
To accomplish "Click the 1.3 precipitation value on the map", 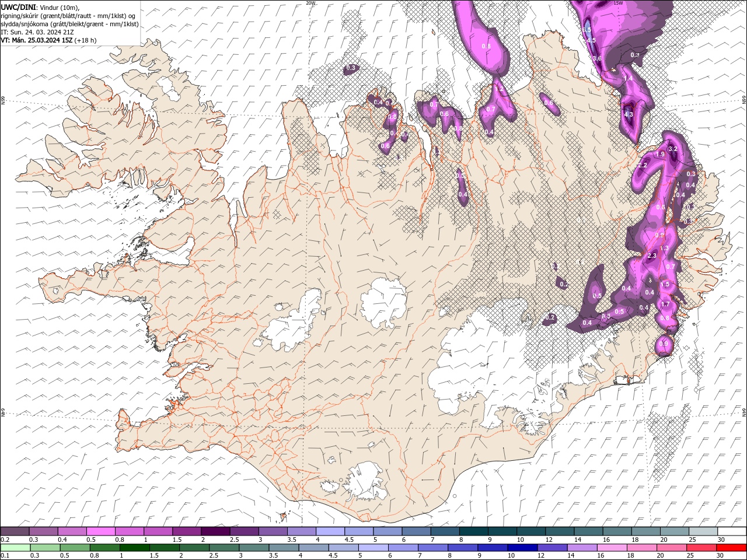I will click(x=664, y=249).
